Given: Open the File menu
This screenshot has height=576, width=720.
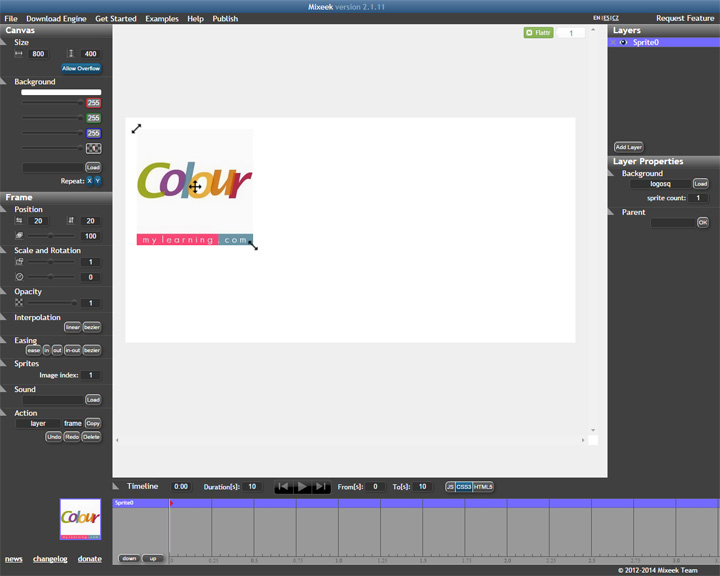Looking at the screenshot, I should [11, 18].
